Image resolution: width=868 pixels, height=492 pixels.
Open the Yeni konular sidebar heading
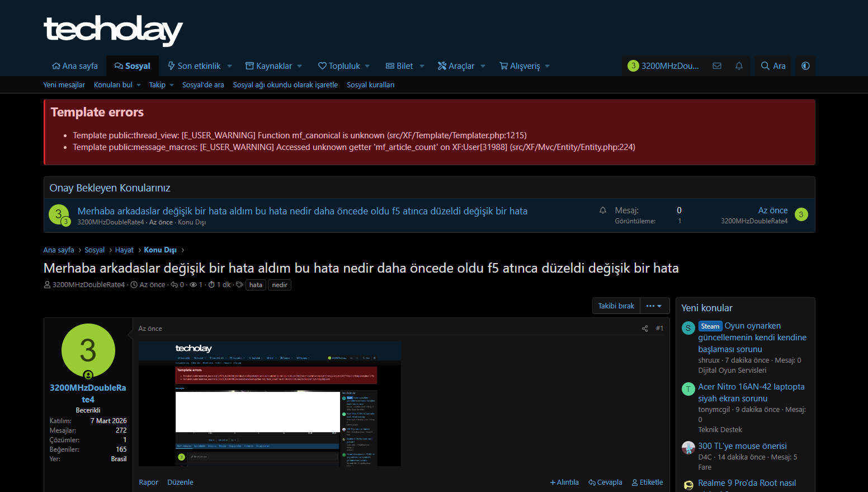pyautogui.click(x=707, y=308)
